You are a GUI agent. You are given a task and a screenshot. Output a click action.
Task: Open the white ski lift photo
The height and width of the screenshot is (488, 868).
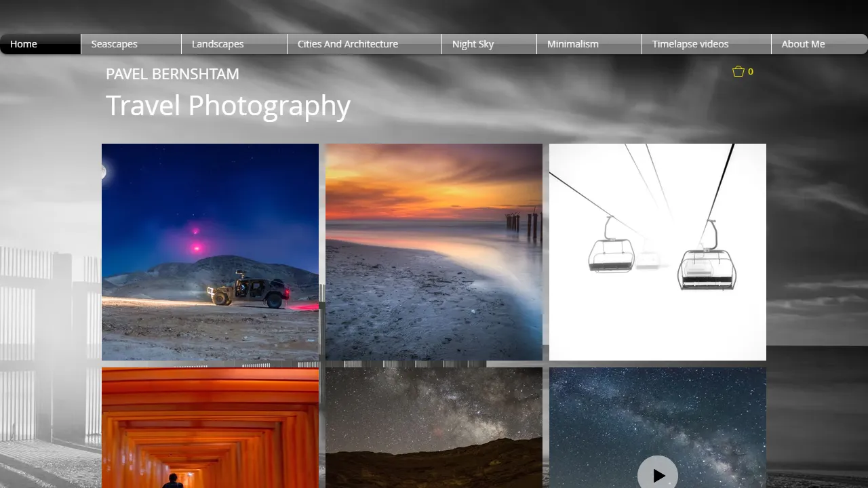click(x=657, y=251)
